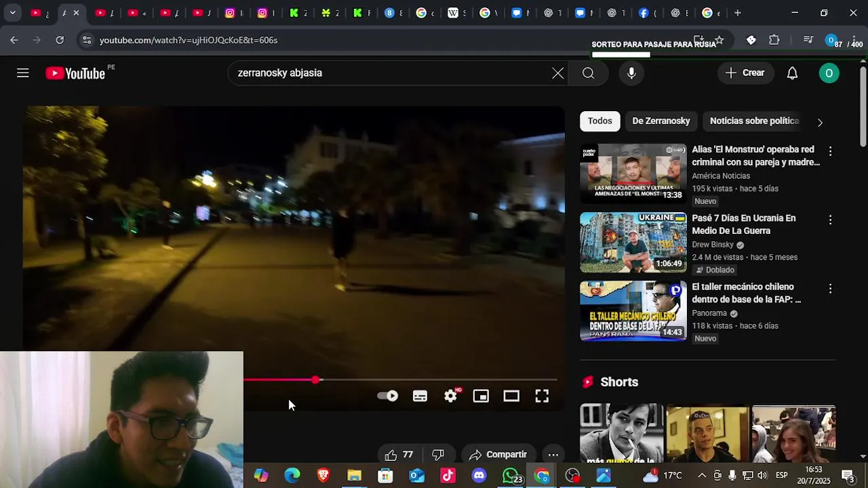This screenshot has width=868, height=488.
Task: Expand hidden system tray icons
Action: coord(702,476)
